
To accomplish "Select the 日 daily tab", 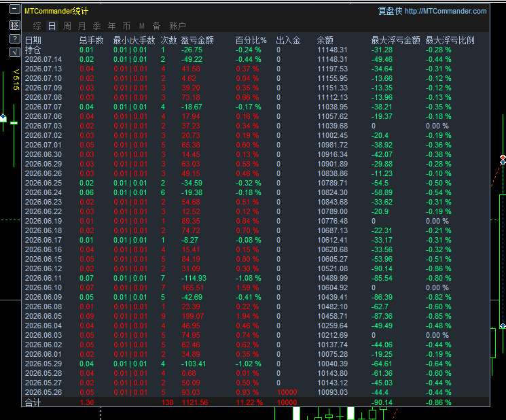I will [x=52, y=26].
